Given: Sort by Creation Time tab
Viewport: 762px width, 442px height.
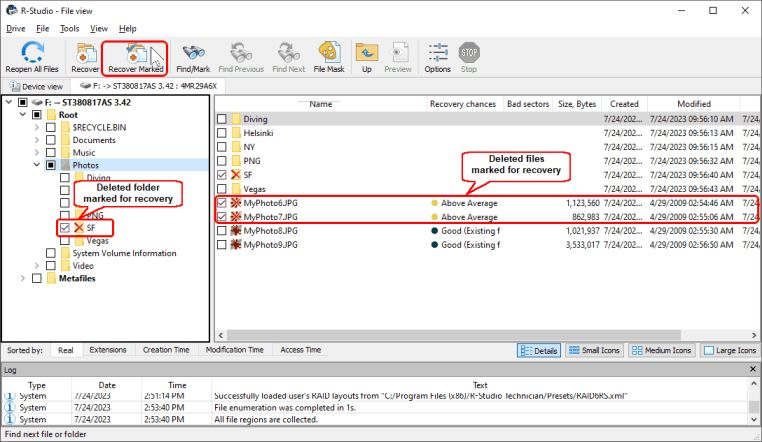Looking at the screenshot, I should (166, 350).
